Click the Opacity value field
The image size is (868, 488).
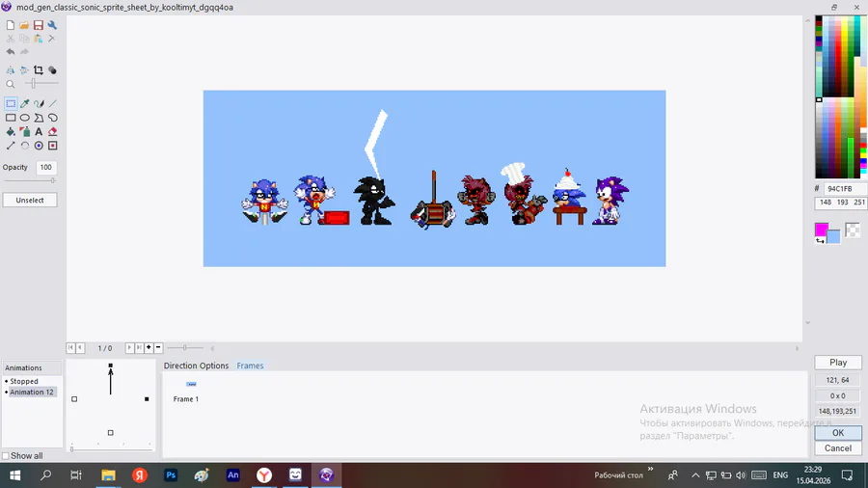pos(46,167)
